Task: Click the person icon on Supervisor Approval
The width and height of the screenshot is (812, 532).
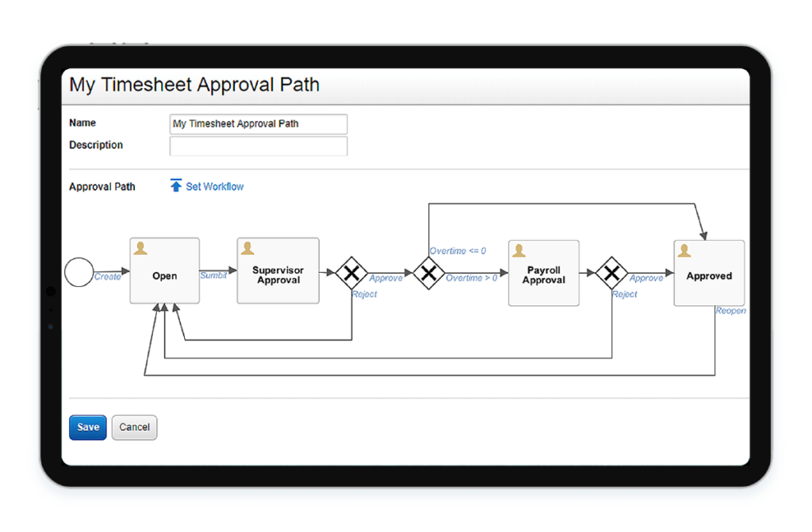Action: pyautogui.click(x=247, y=247)
